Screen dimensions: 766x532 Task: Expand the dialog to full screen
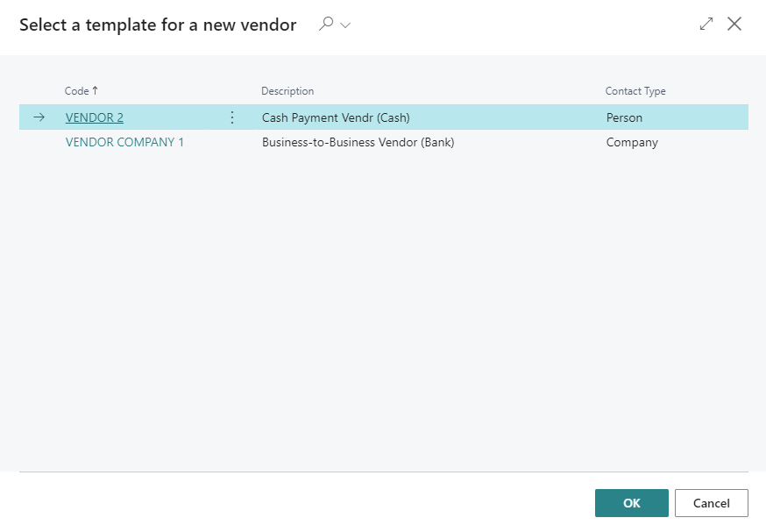[706, 25]
